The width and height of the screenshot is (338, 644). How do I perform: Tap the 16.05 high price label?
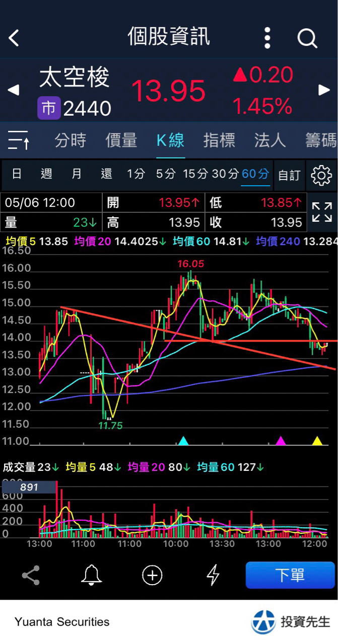(x=190, y=264)
